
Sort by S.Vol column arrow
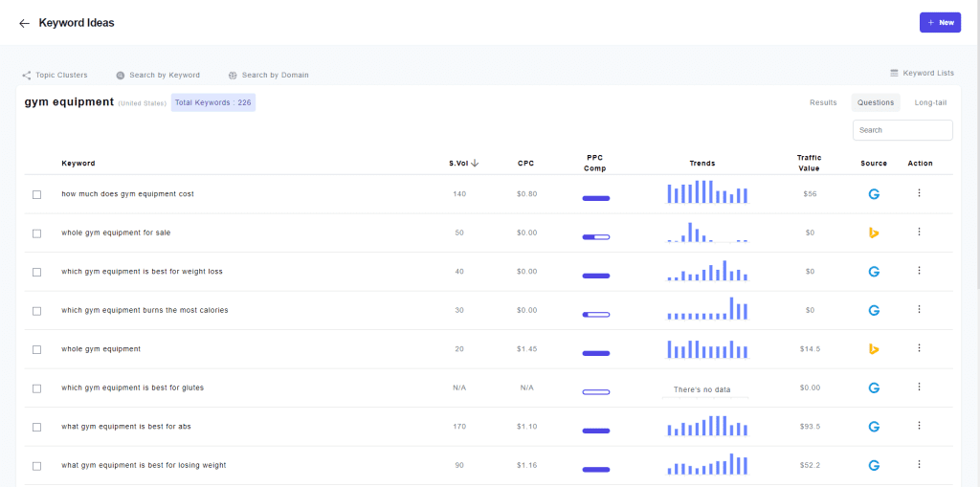[475, 163]
